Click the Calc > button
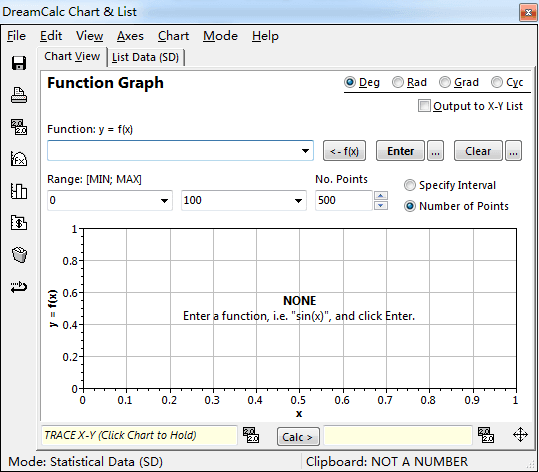The image size is (539, 472). click(298, 437)
